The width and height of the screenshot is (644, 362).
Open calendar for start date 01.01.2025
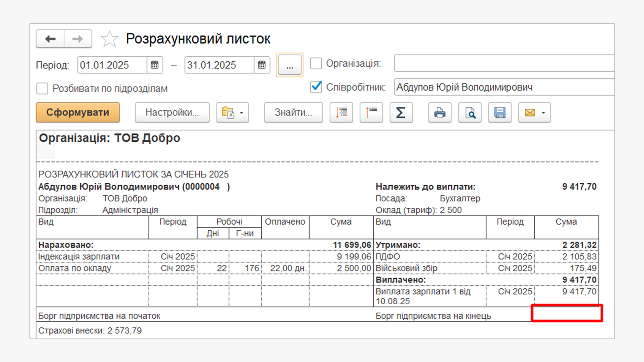pos(155,65)
